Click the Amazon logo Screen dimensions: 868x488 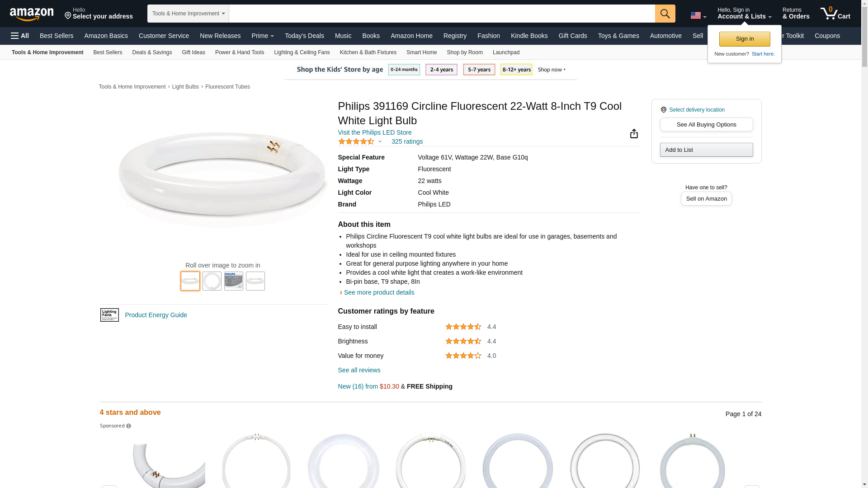[32, 14]
